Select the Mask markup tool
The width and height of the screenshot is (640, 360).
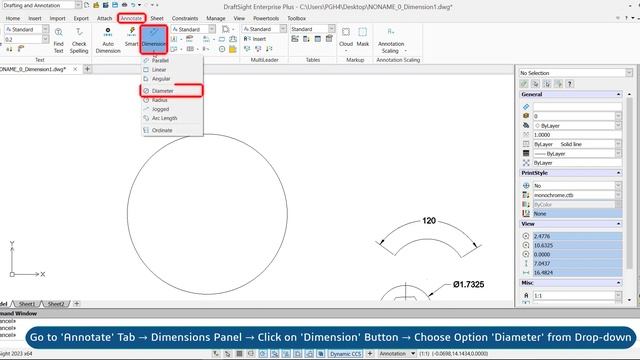(362, 38)
